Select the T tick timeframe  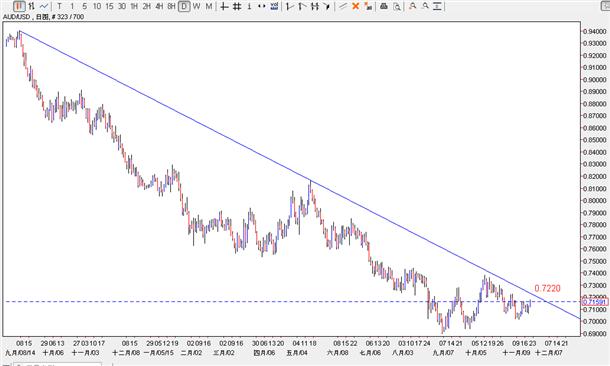pos(59,6)
